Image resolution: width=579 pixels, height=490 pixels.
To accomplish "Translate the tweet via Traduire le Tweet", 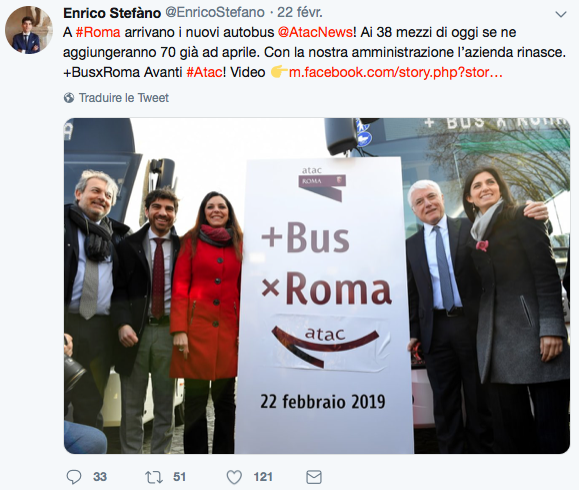I will tap(124, 98).
